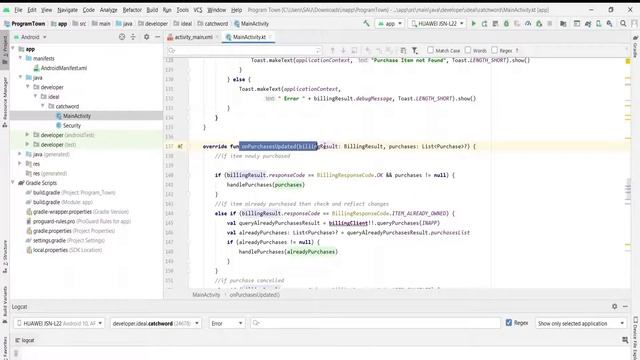Click the target locate icon in Project panel

pyautogui.click(x=122, y=37)
